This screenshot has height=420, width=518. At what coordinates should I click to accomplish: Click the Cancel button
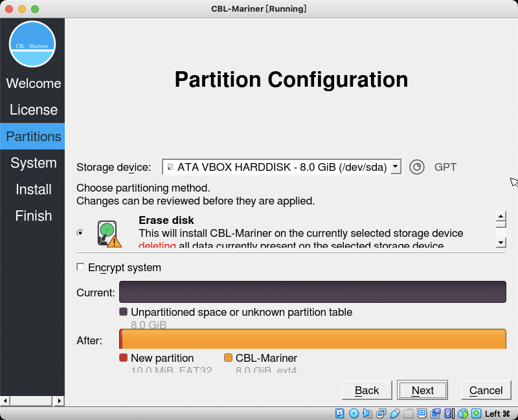click(486, 390)
